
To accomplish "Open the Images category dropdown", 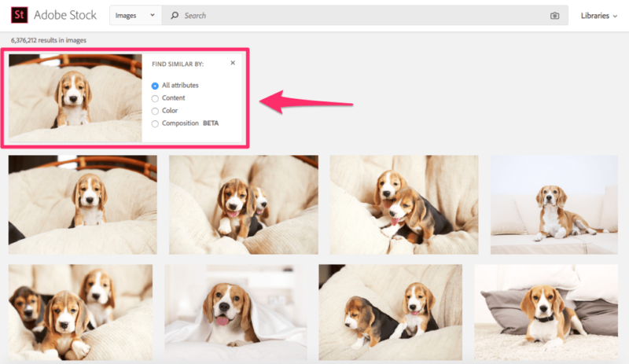I will pyautogui.click(x=135, y=15).
